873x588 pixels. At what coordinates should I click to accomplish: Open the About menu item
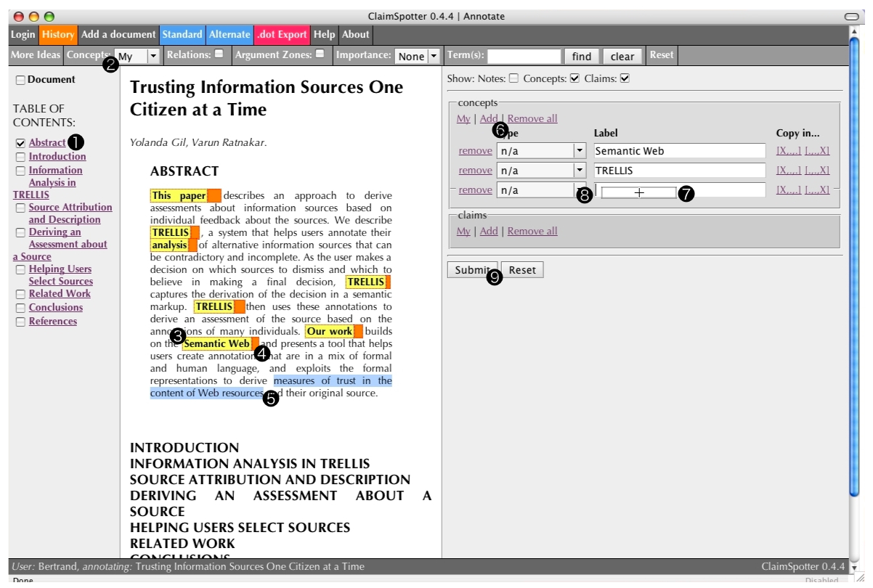point(356,34)
